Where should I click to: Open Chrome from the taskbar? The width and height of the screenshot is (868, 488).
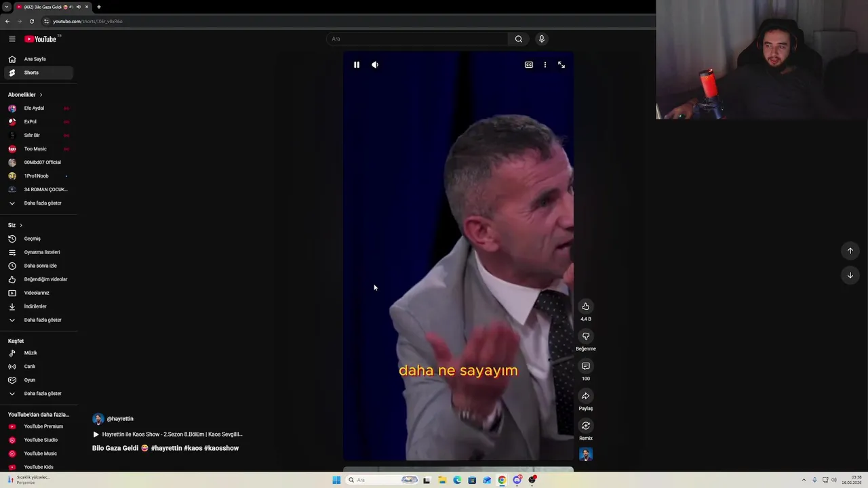pos(502,480)
